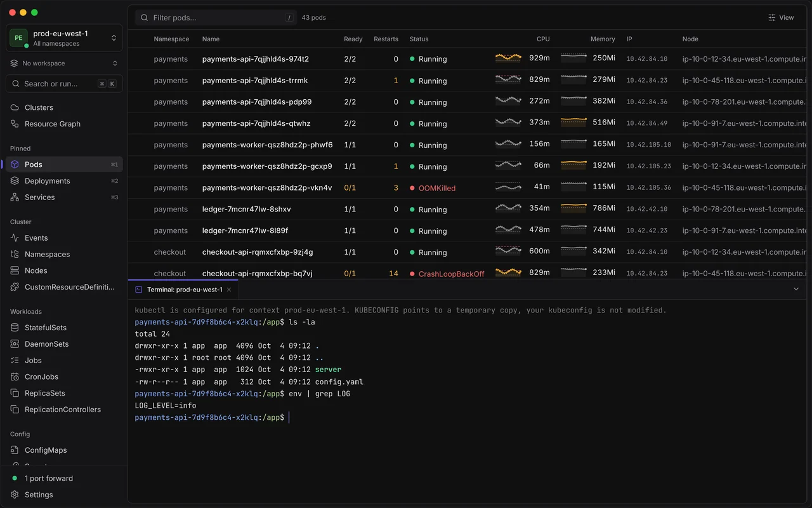812x508 pixels.
Task: Open the Events activity icon
Action: coord(15,238)
